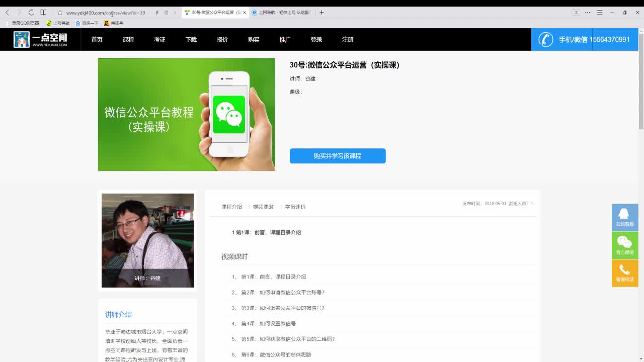
Task: Switch to the 学员评价 tab
Action: click(x=294, y=206)
